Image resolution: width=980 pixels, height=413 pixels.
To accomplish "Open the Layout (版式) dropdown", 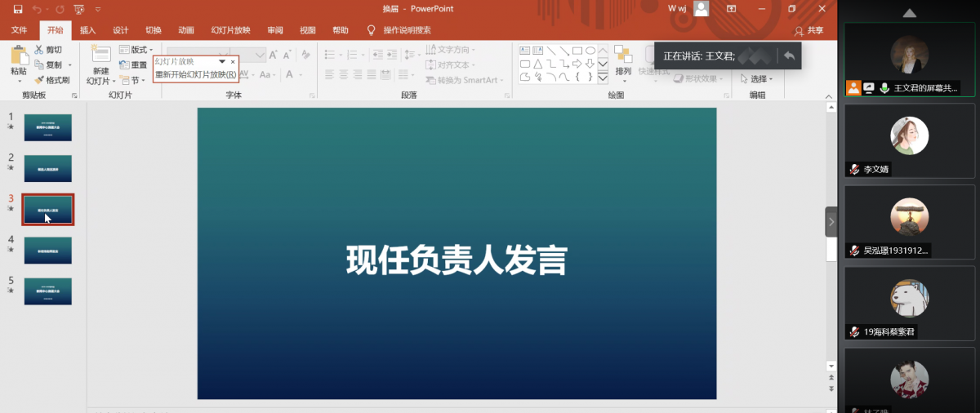I will [136, 50].
